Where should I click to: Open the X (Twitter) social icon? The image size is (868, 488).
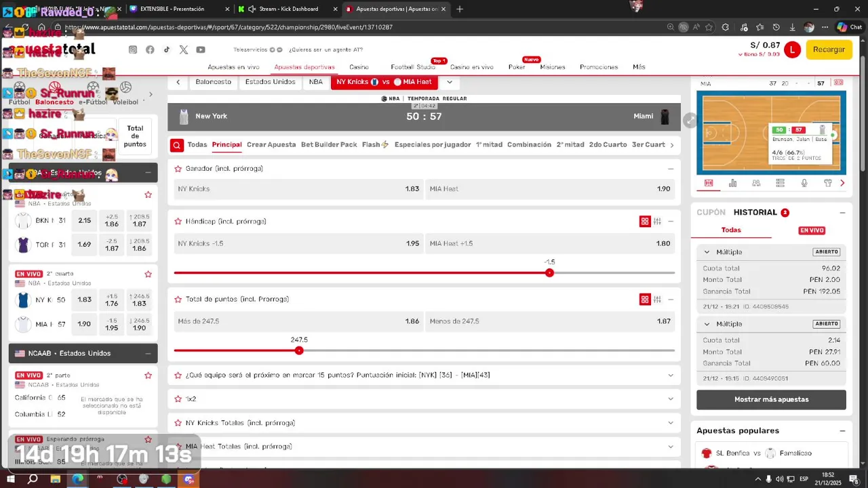coord(184,49)
